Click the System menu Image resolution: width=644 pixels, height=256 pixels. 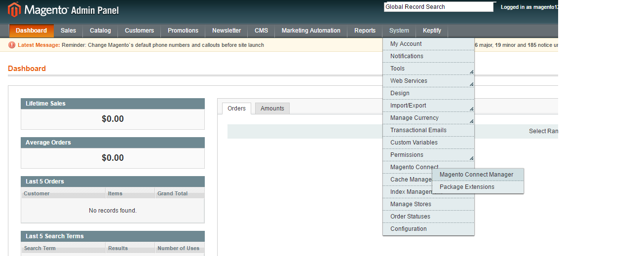(399, 31)
